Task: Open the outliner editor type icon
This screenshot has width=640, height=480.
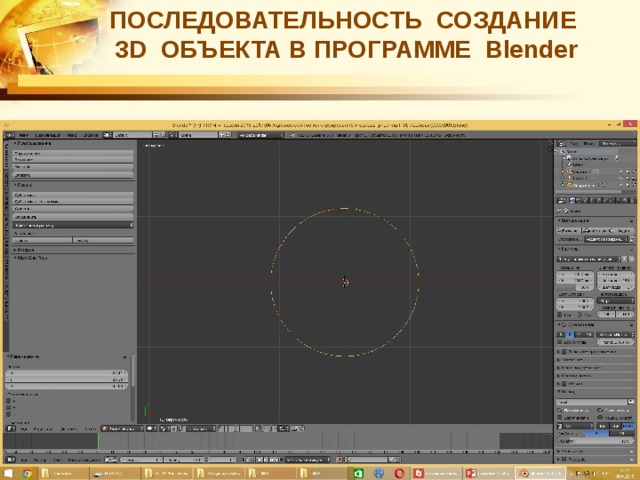Action: pyautogui.click(x=562, y=144)
